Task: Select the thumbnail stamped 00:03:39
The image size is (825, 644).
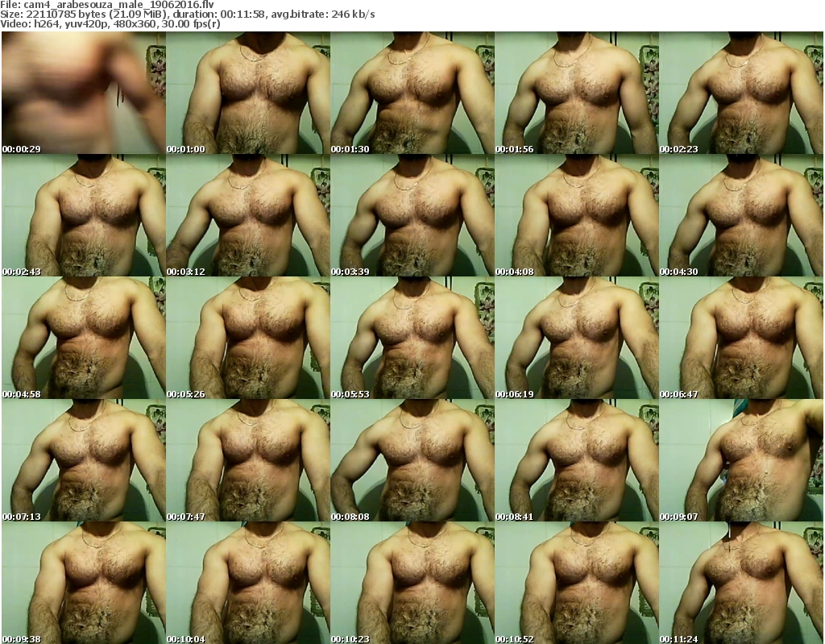Action: click(x=412, y=215)
